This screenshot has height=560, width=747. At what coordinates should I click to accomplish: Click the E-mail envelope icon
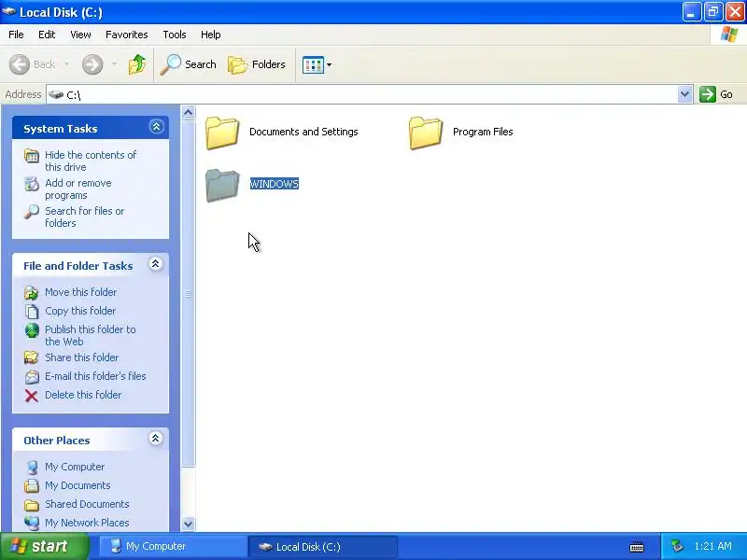(x=32, y=377)
